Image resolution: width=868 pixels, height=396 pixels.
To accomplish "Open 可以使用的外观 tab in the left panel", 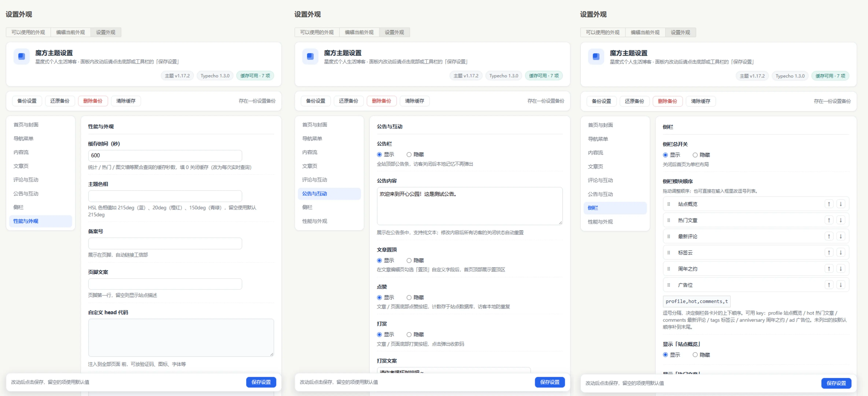I will [28, 32].
